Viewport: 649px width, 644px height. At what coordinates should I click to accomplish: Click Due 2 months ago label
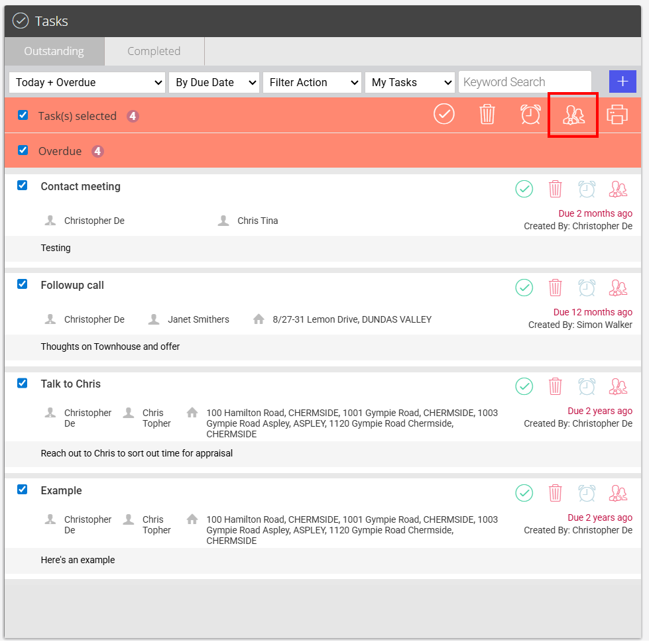coord(595,213)
